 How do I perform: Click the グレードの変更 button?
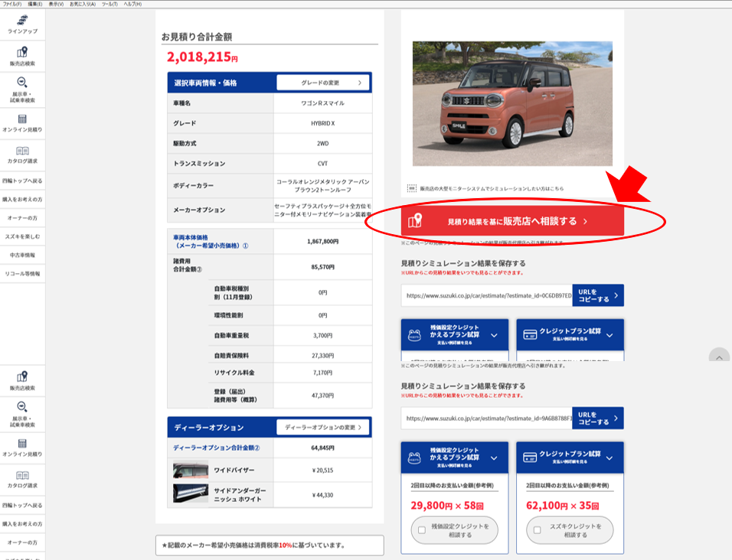click(x=322, y=83)
